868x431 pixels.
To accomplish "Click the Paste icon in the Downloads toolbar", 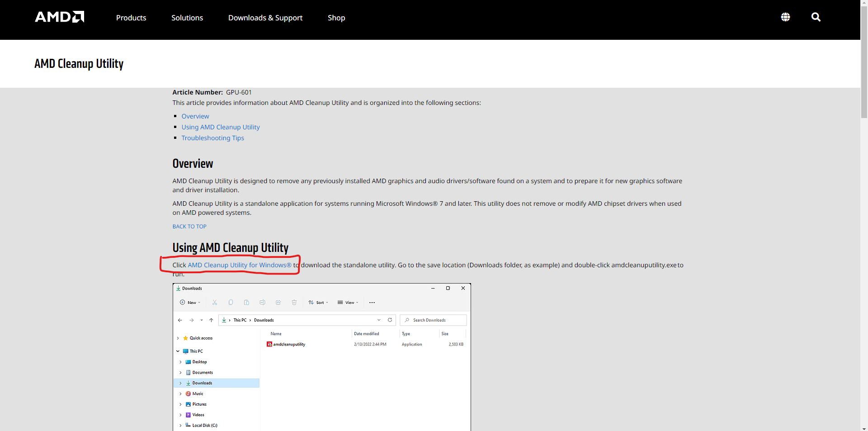I will (x=246, y=303).
